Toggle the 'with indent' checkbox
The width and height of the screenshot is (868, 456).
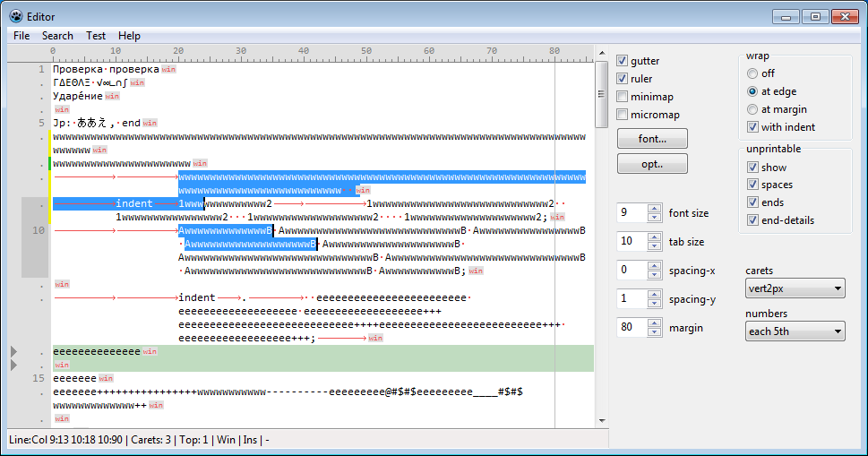752,127
